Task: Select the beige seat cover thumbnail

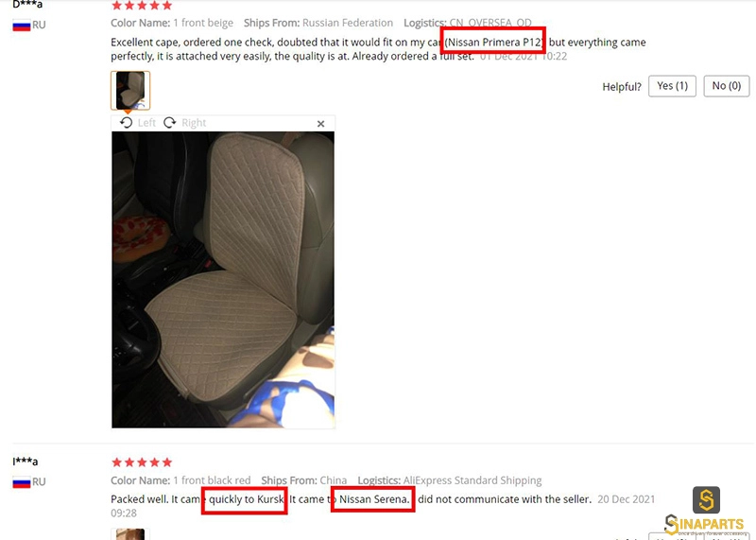Action: pos(130,90)
